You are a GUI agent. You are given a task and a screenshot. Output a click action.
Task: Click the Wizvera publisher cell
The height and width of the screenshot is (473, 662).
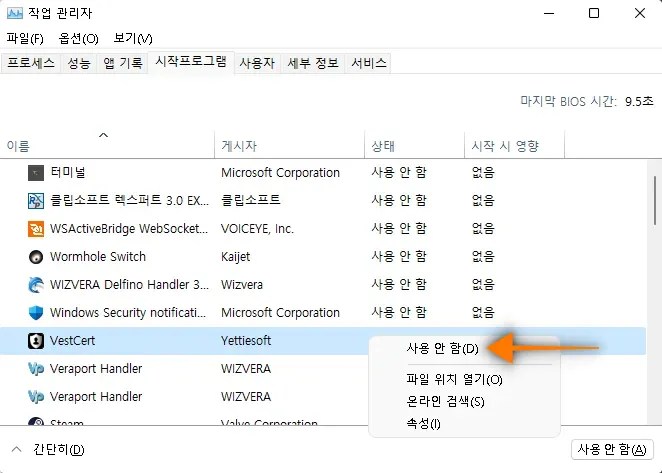coord(242,285)
